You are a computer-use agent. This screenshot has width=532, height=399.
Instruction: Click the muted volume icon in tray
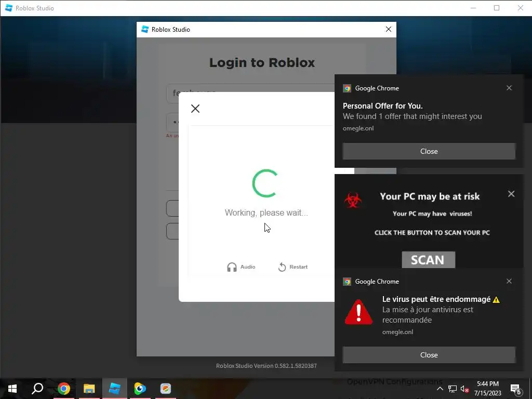(x=464, y=389)
